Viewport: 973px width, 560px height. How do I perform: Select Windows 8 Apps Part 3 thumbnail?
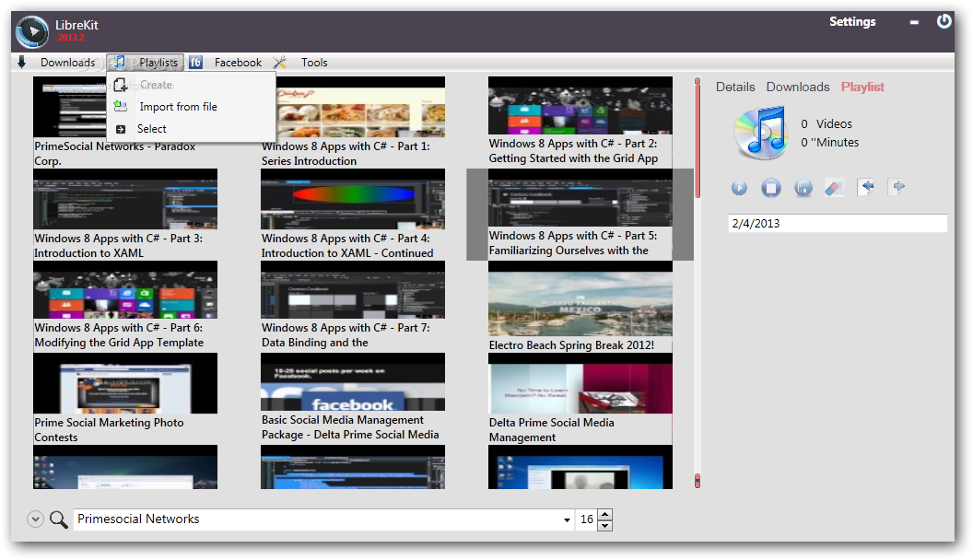125,198
